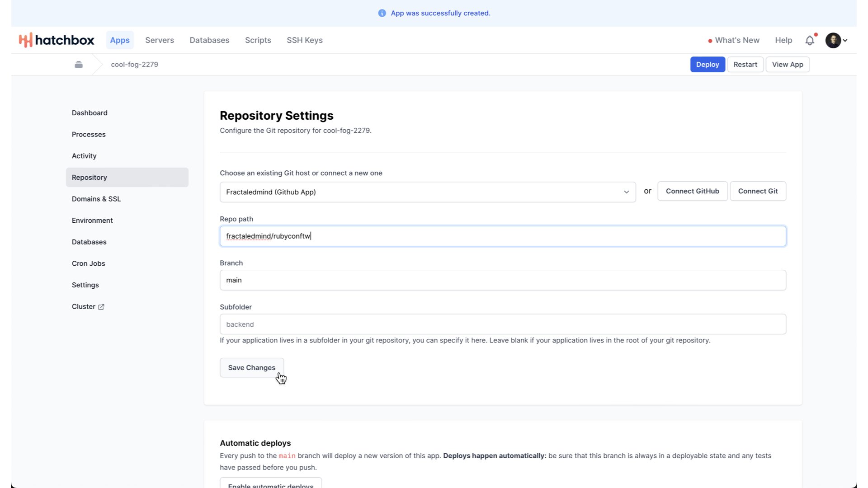
Task: Focus the Repo path field
Action: pos(503,236)
